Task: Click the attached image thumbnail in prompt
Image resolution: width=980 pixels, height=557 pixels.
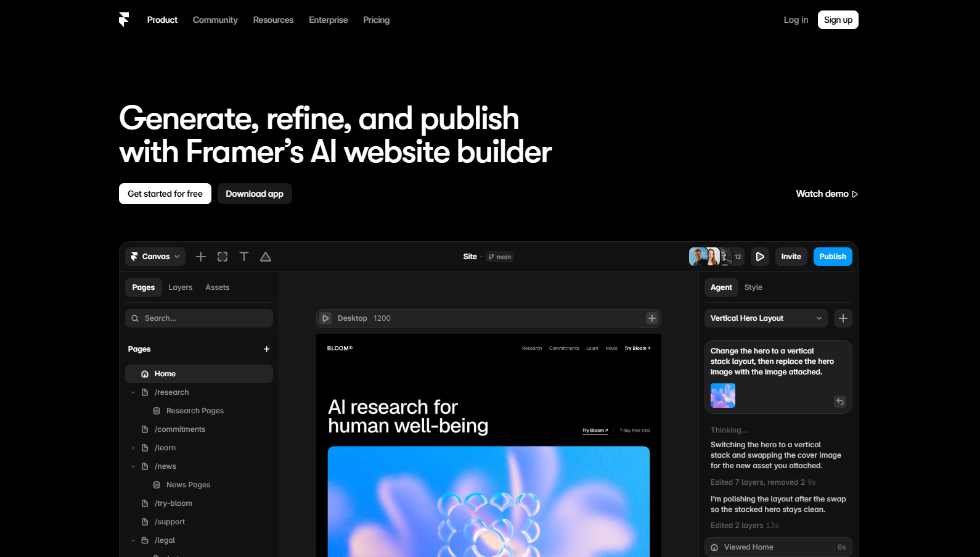Action: [x=723, y=395]
